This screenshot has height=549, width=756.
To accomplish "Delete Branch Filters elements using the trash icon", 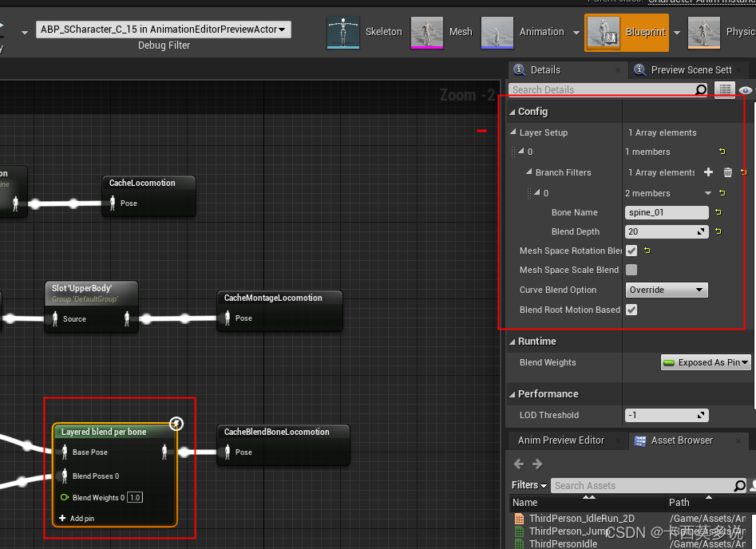I will coord(726,172).
